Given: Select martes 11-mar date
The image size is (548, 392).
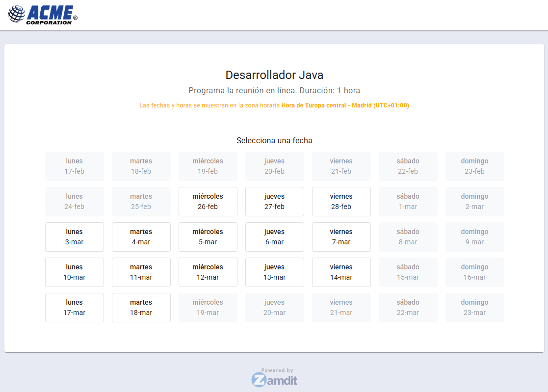Looking at the screenshot, I should tap(141, 272).
